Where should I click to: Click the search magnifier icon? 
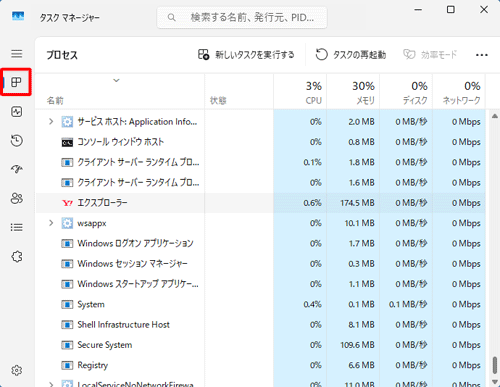[171, 17]
